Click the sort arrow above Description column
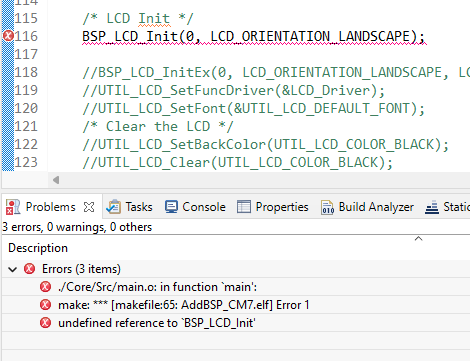This screenshot has width=470, height=361. coord(418,238)
